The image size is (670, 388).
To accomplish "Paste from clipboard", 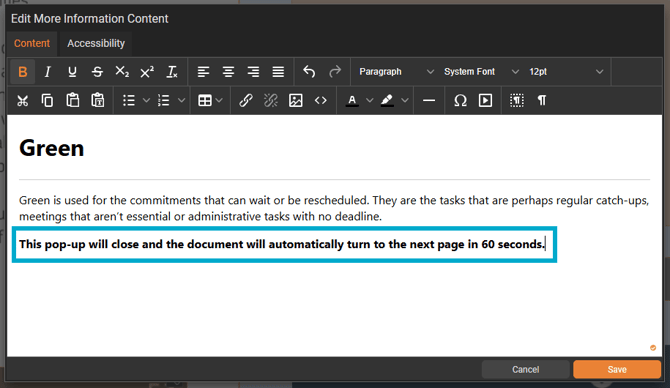I will (x=73, y=101).
